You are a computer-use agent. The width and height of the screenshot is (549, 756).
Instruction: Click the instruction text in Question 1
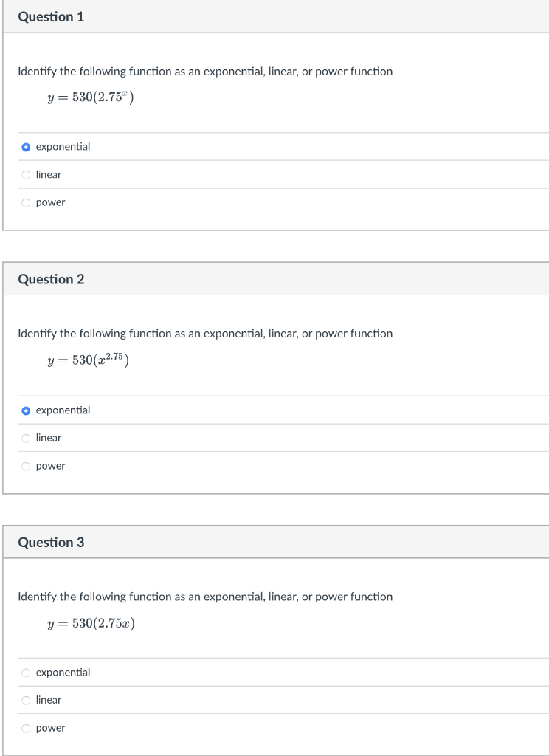(x=205, y=72)
